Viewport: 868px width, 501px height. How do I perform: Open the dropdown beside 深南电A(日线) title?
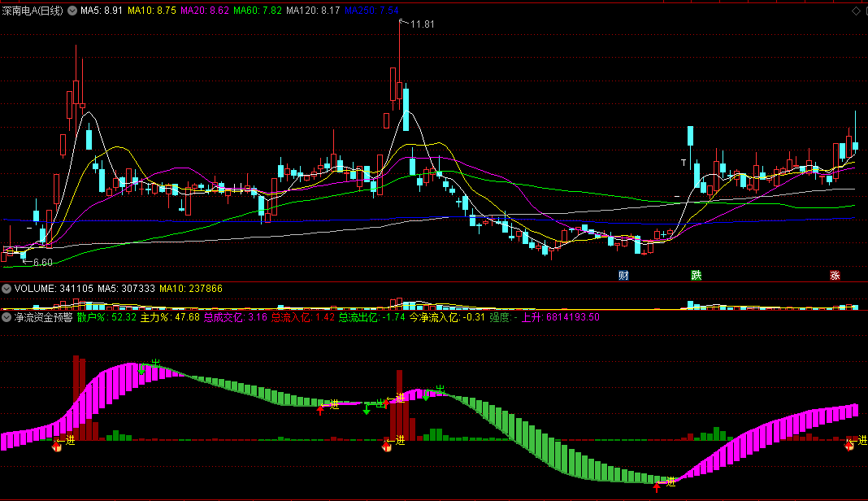pos(72,11)
